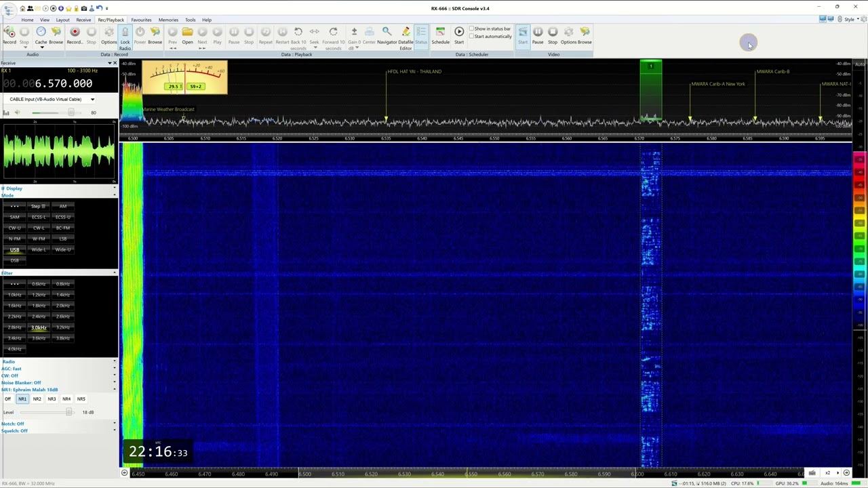Stop the video recording
Image resolution: width=868 pixels, height=488 pixels.
(553, 35)
